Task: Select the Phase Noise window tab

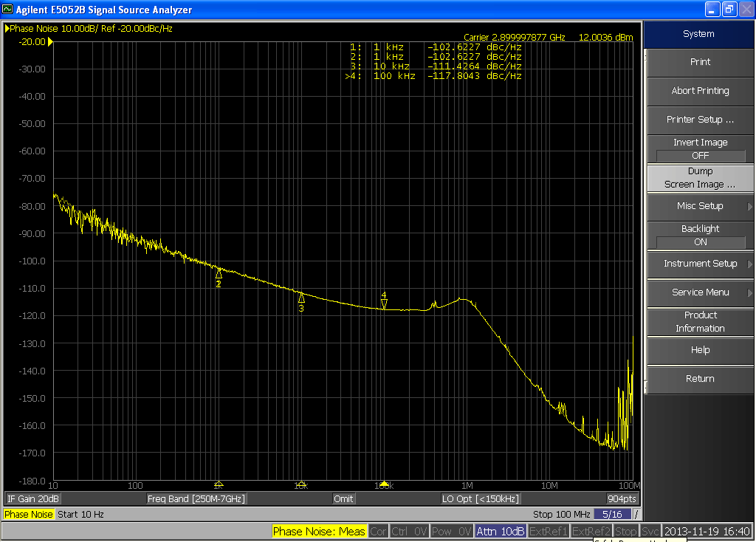Action: (x=29, y=515)
